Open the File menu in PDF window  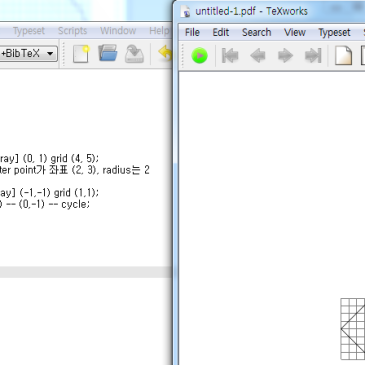click(x=192, y=32)
